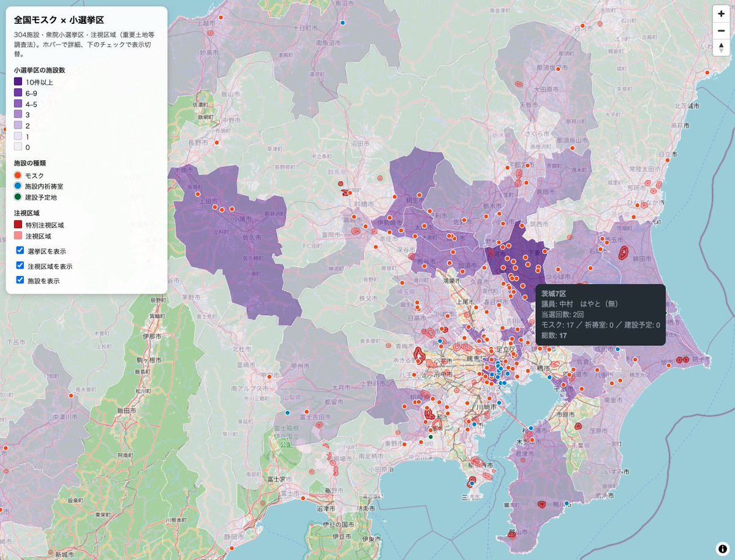
Task: Zoom in with the plus button
Action: pos(721,13)
